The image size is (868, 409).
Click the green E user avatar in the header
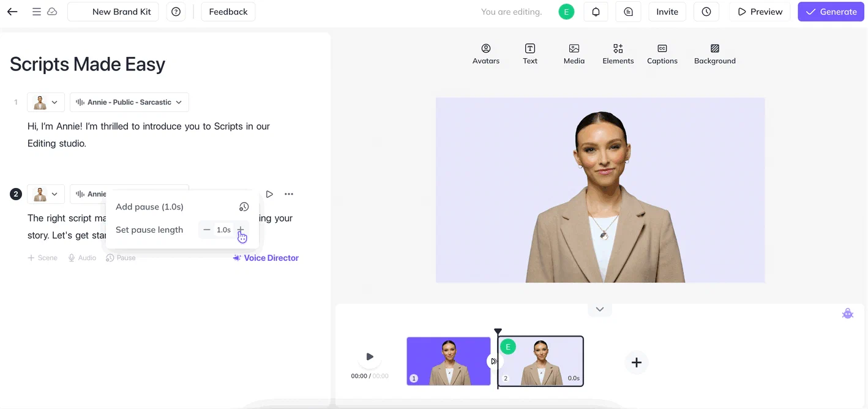pos(567,12)
